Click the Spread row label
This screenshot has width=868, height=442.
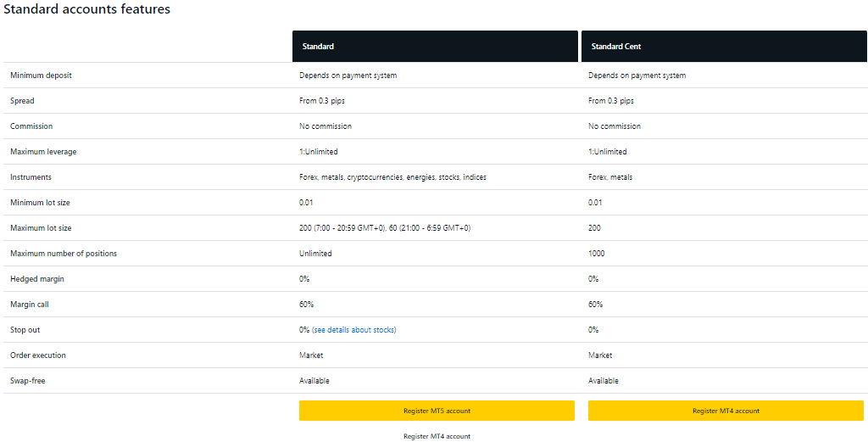coord(22,101)
